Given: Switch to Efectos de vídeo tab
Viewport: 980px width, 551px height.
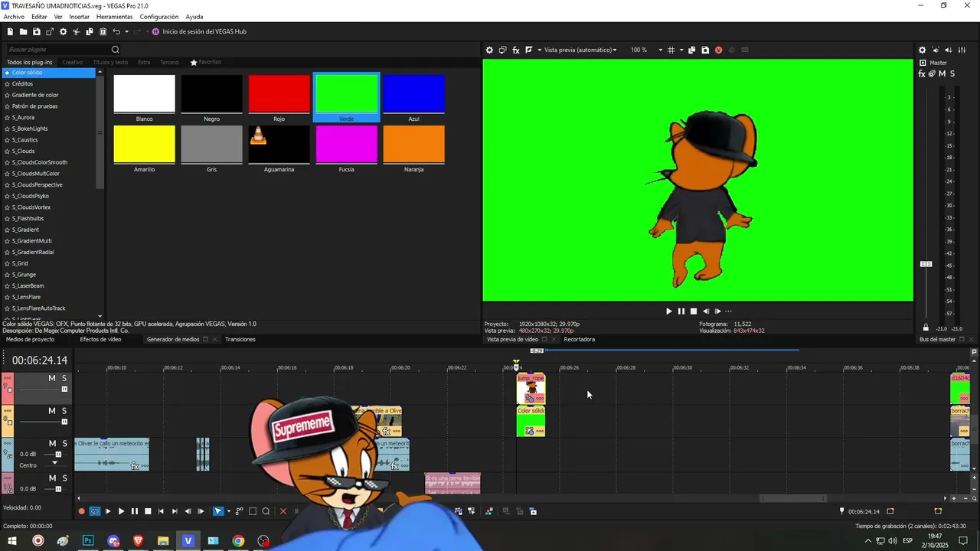Looking at the screenshot, I should [100, 339].
